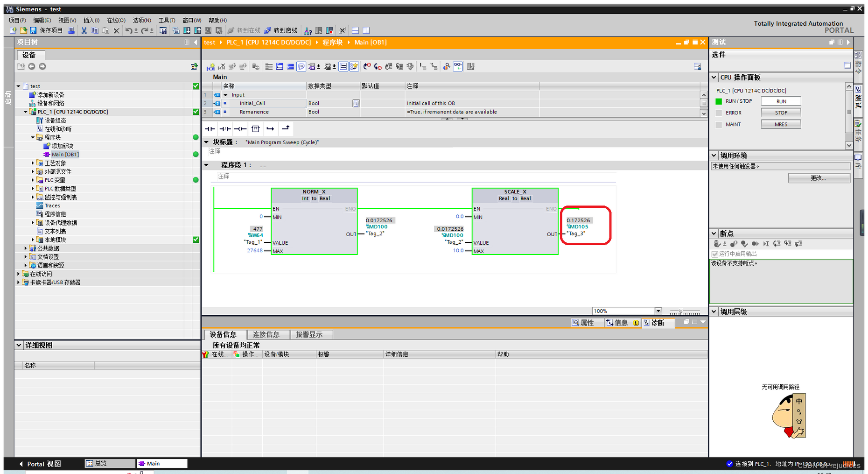Click the green checkmark status beside PLC_1
This screenshot has width=868, height=474.
tap(196, 112)
